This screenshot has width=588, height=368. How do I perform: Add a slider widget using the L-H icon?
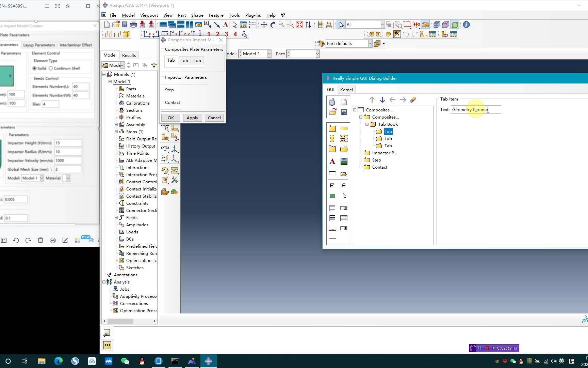[x=332, y=228]
